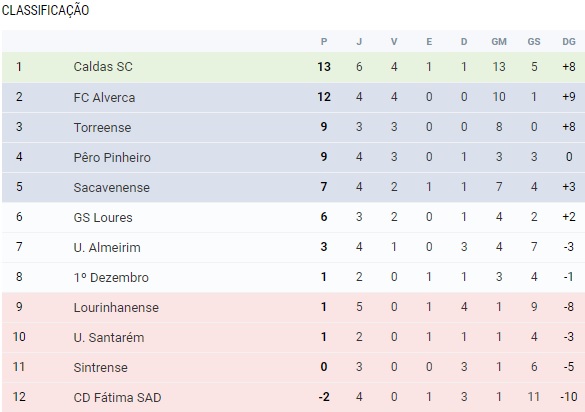The height and width of the screenshot is (412, 585).
Task: Select Caldas SC points value 13
Action: (x=324, y=67)
